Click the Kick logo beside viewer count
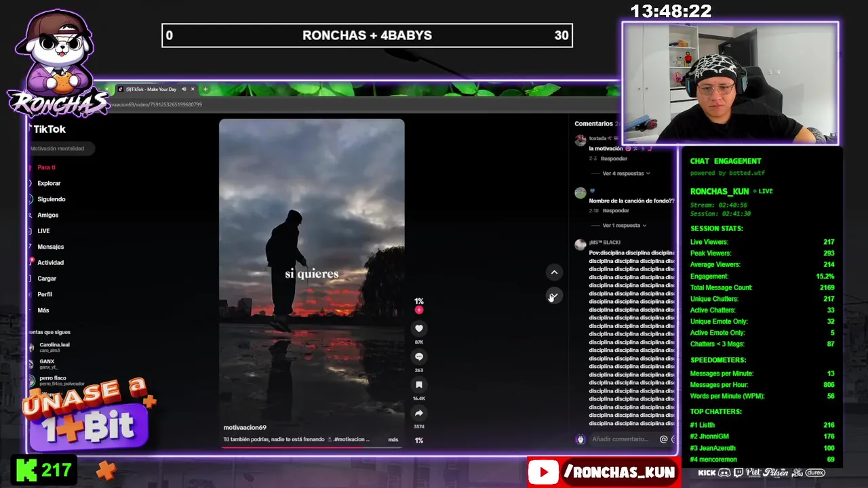This screenshot has height=488, width=868. [27, 470]
